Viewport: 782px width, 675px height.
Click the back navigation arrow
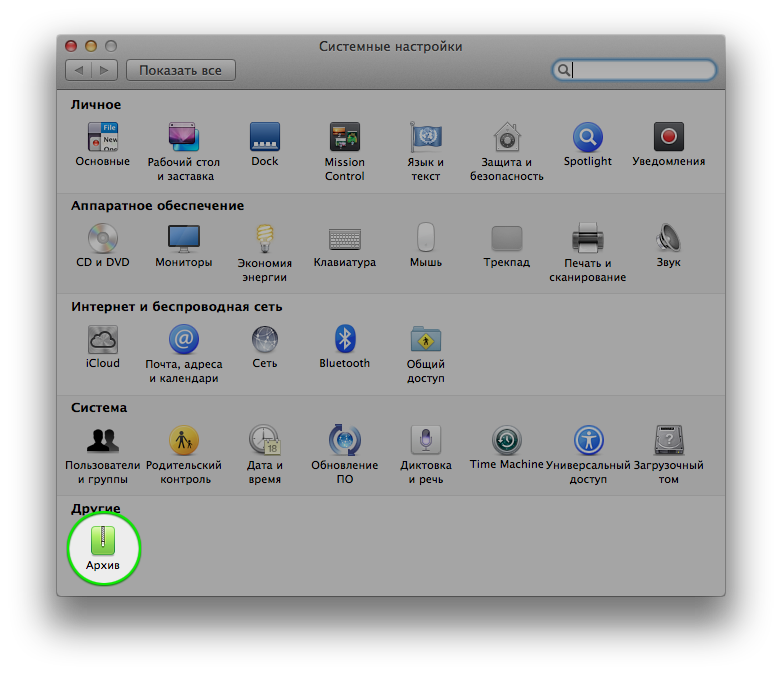click(x=79, y=70)
